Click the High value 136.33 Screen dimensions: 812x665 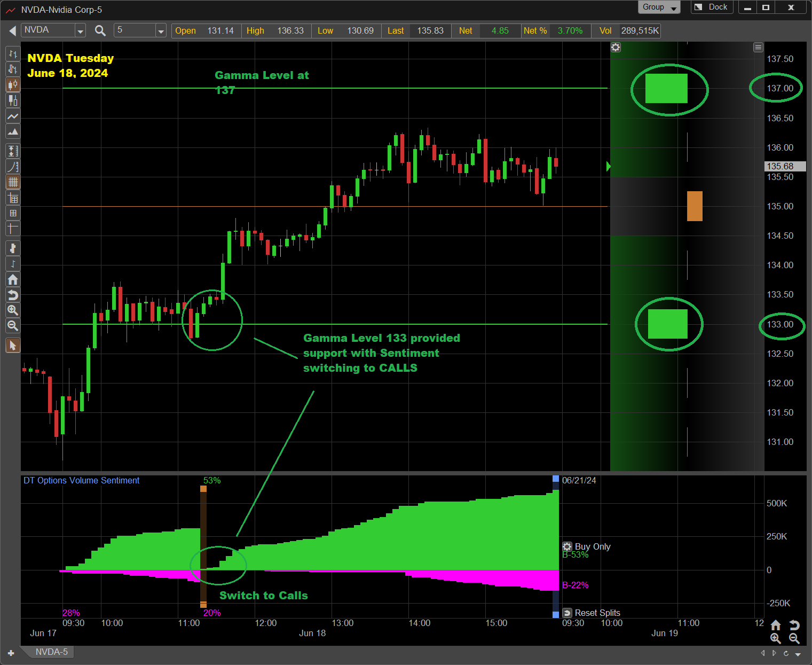pyautogui.click(x=290, y=30)
